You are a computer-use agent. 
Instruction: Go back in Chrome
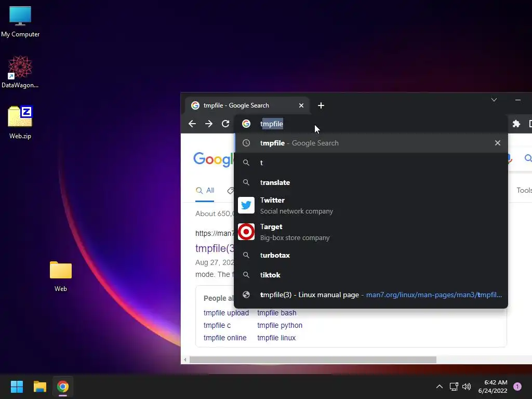[x=192, y=124]
